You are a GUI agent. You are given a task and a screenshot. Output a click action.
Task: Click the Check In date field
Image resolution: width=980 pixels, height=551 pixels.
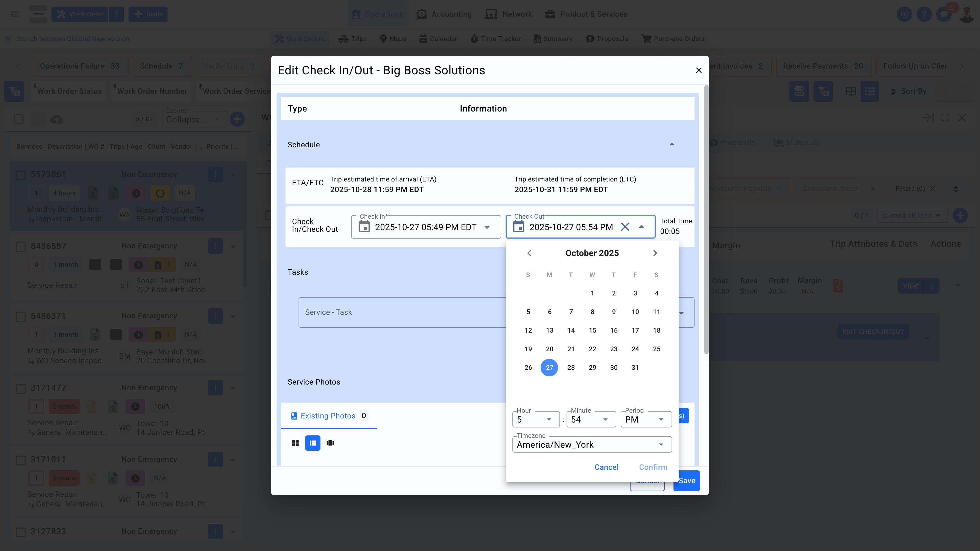coord(425,227)
